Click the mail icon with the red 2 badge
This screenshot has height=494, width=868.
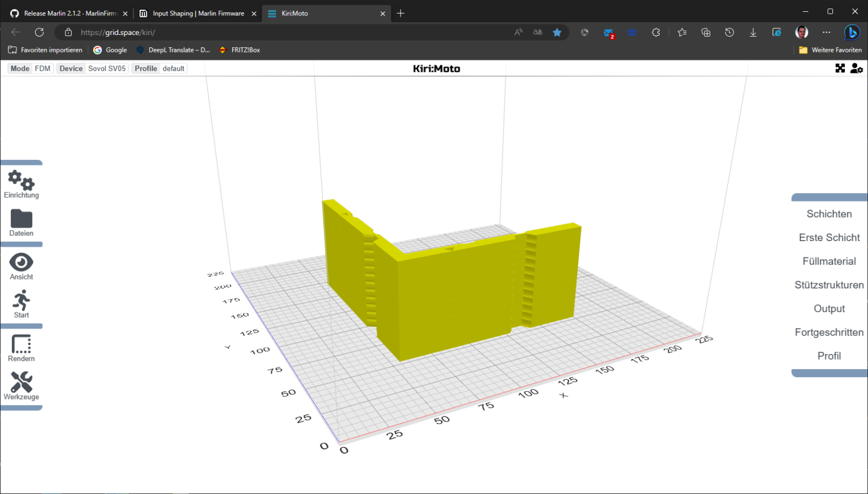(x=609, y=33)
